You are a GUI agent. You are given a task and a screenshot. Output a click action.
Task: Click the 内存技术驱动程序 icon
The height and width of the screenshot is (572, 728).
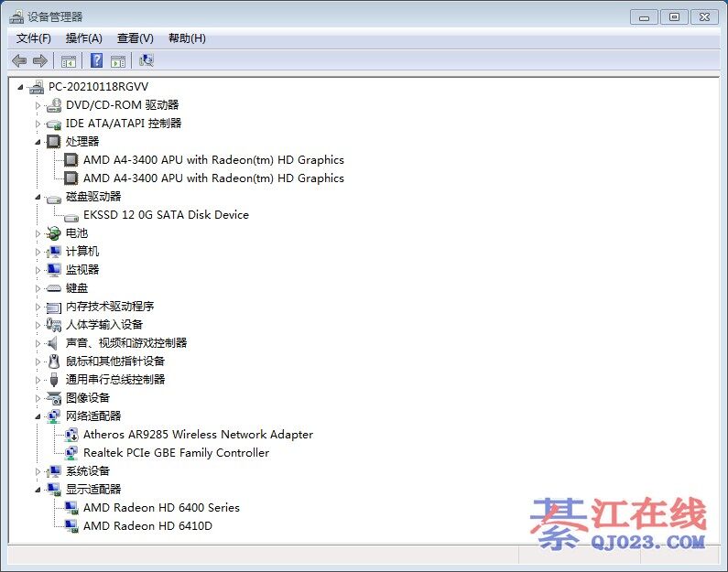(54, 307)
